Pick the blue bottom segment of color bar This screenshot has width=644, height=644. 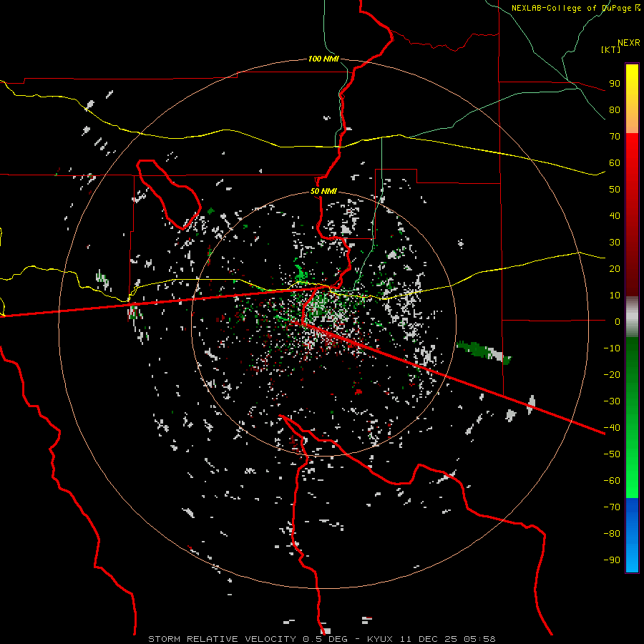click(632, 535)
